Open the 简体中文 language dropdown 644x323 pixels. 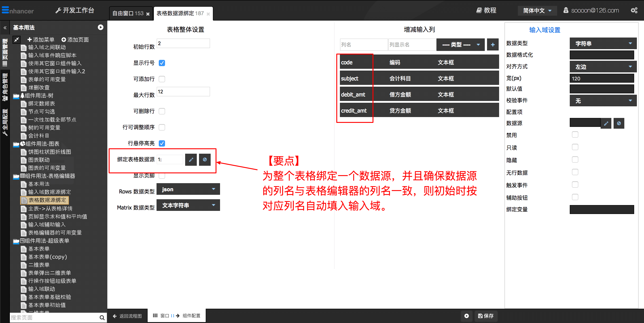(x=537, y=10)
